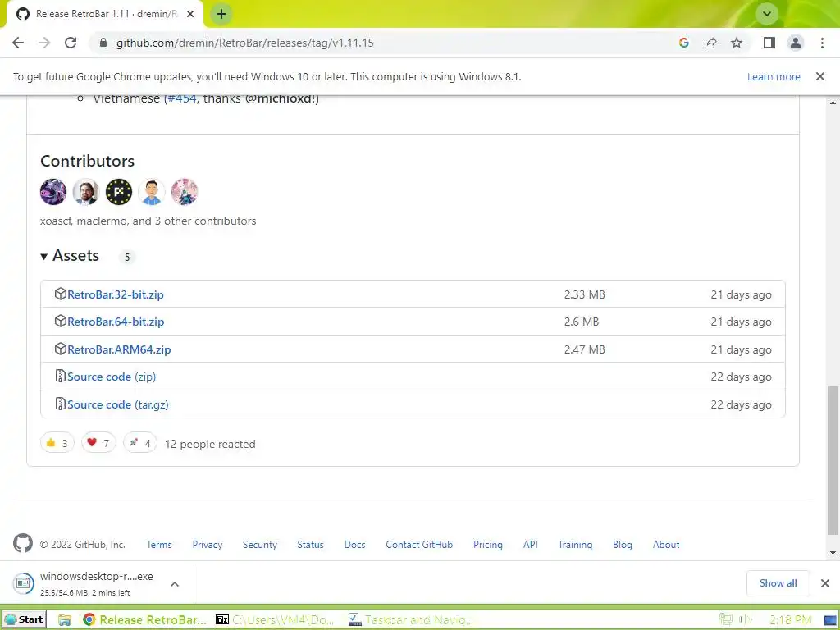
Task: Open File Explorer from the taskbar
Action: point(64,620)
